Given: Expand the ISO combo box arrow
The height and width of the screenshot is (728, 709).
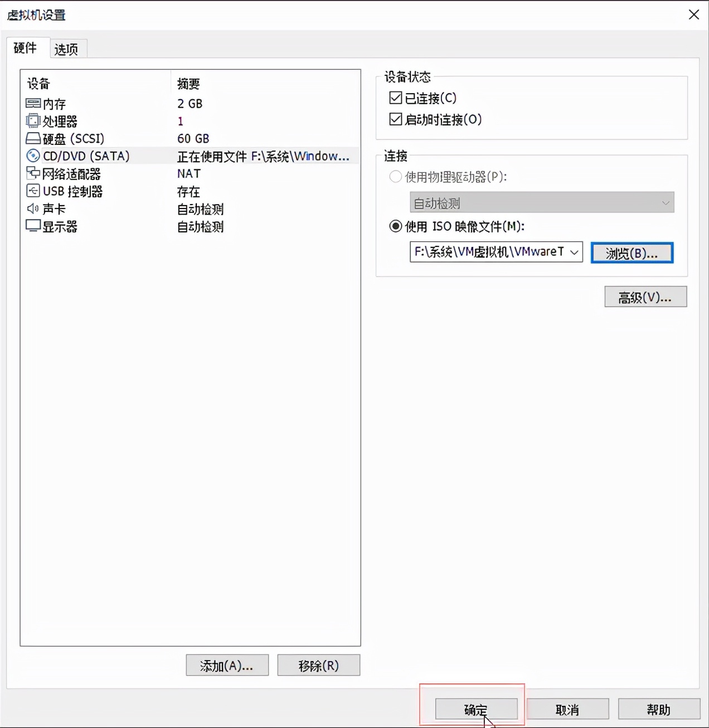Looking at the screenshot, I should click(x=574, y=252).
